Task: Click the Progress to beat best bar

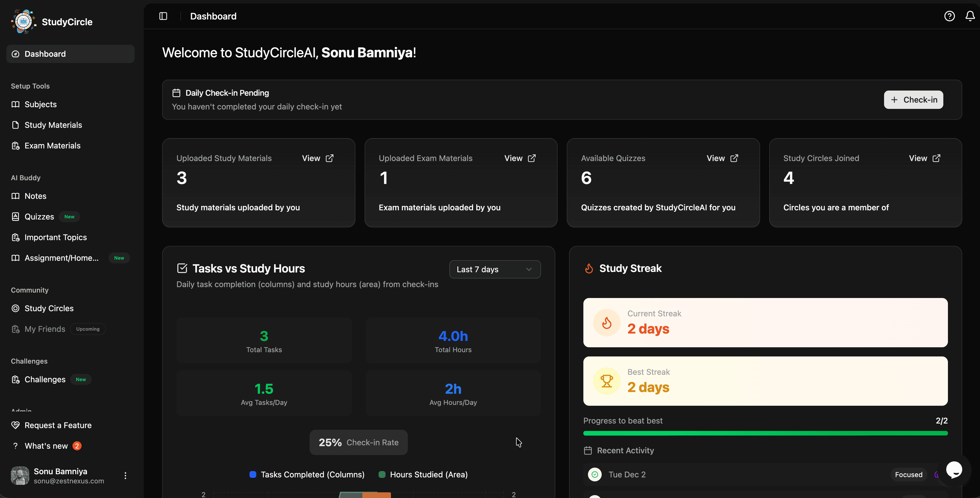Action: pyautogui.click(x=765, y=433)
